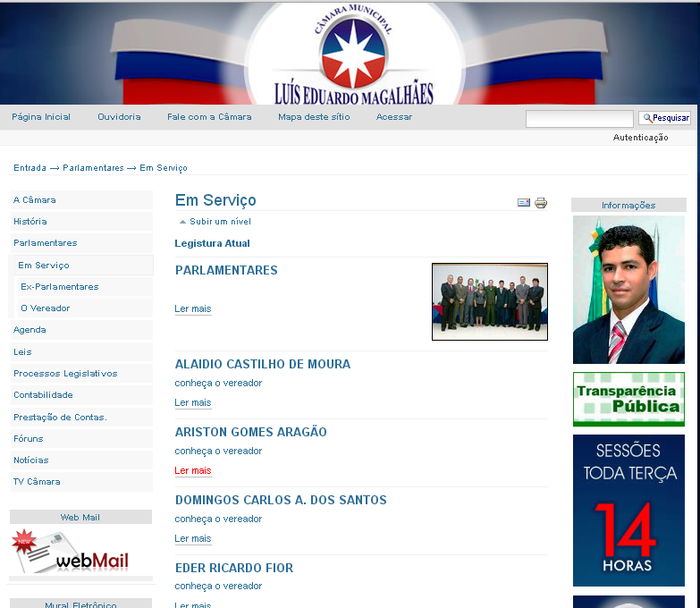Viewport: 700px width, 608px height.
Task: Open Ouvidoria in top navigation bar
Action: click(x=119, y=117)
